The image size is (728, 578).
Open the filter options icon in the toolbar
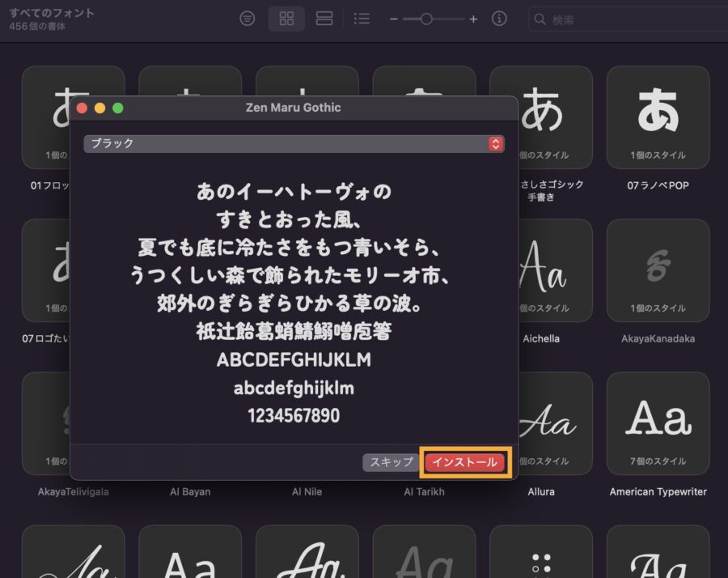pos(247,19)
